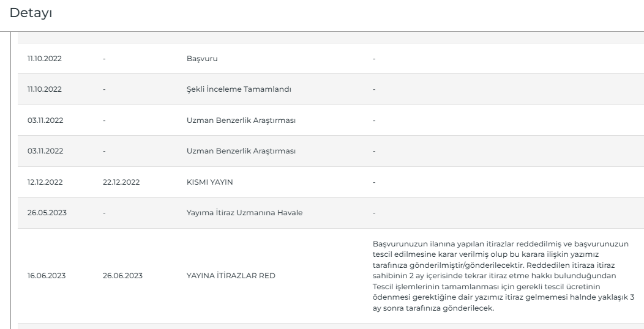The image size is (644, 329).
Task: Click the 16.06.2023 date cell
Action: 47,276
